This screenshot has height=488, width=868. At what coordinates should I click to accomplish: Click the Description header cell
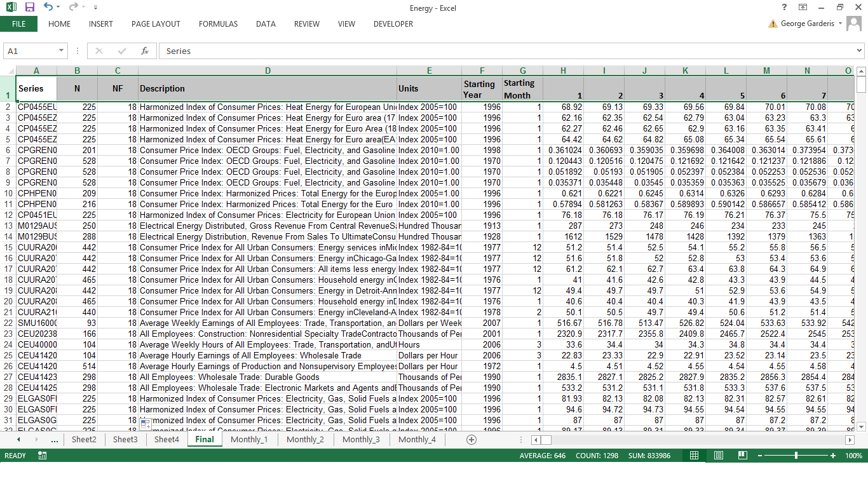coord(268,88)
